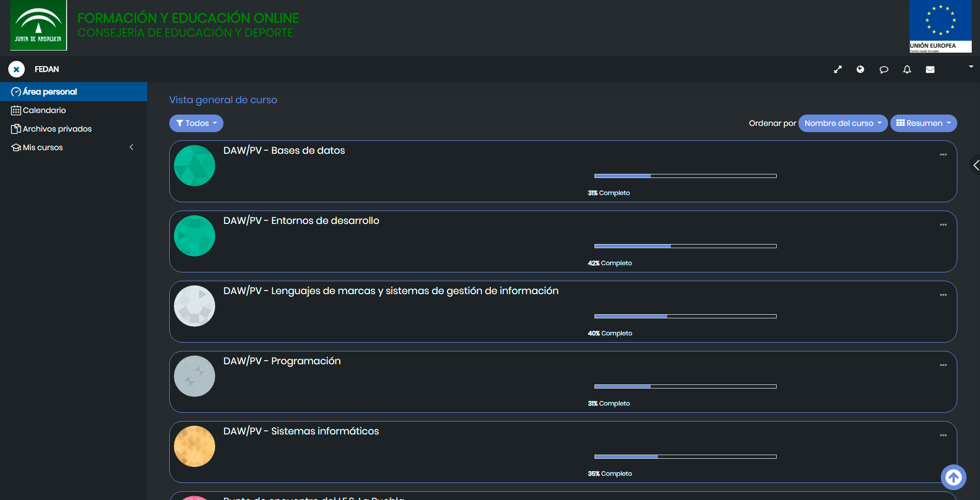Open options menu for Sistemas informáticos
980x500 pixels.
[943, 436]
